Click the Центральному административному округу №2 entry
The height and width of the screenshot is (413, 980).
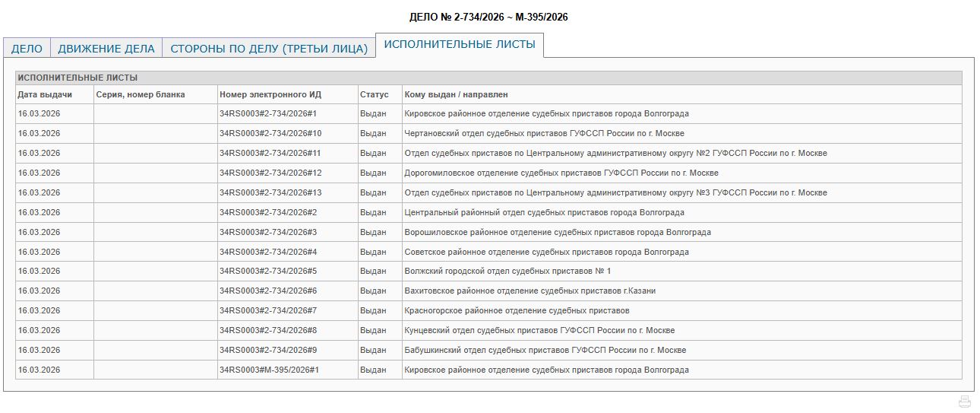(x=616, y=153)
